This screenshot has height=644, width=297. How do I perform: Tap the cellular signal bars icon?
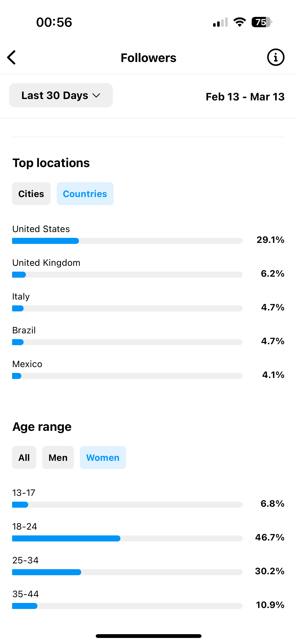(220, 22)
